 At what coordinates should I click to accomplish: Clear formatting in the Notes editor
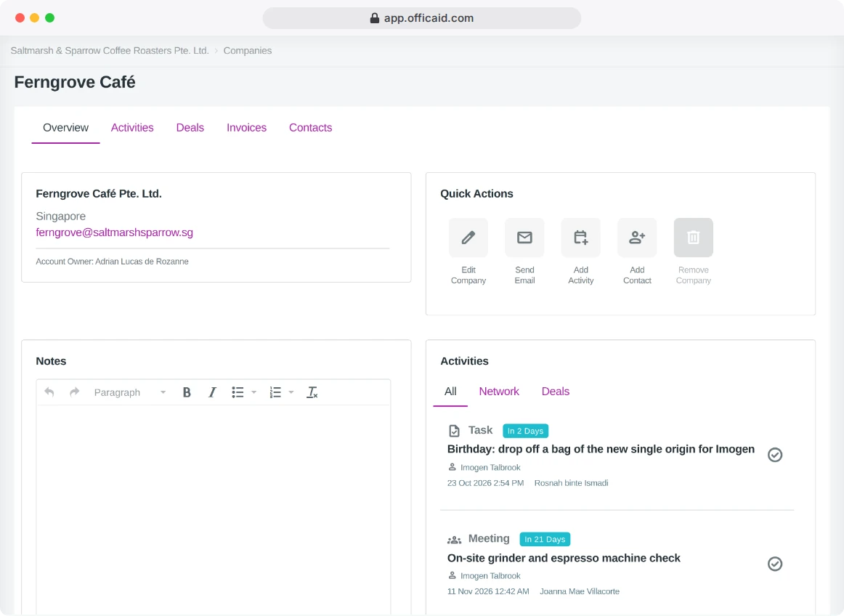tap(312, 392)
